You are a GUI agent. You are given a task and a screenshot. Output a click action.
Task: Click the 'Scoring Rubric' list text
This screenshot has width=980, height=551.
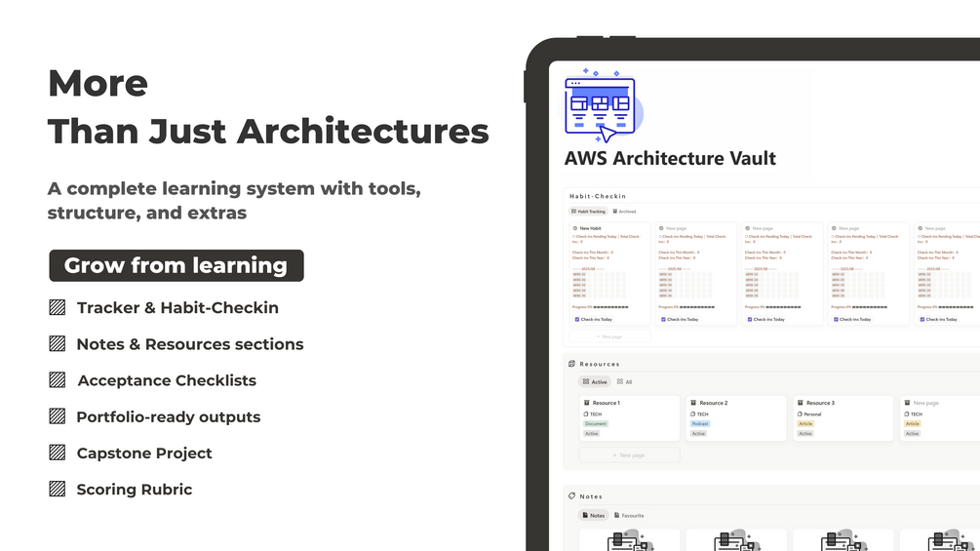(135, 490)
